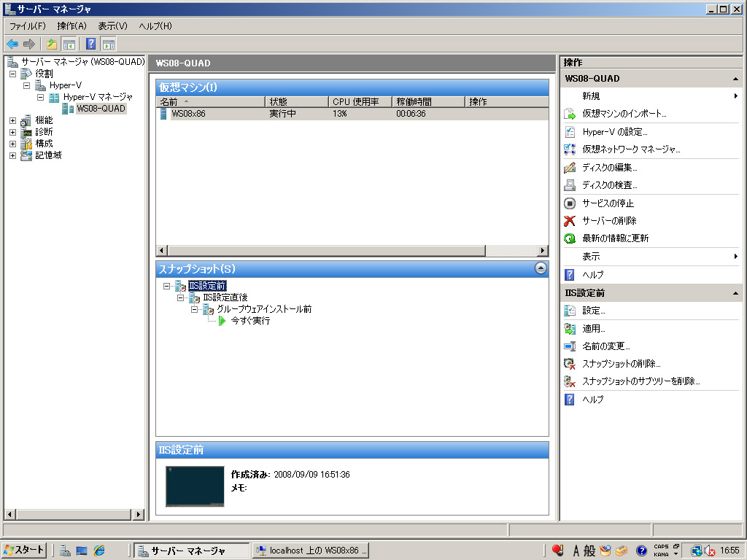Click the スナップショットのサブツリーを削除 icon
The image size is (747, 560).
tap(570, 381)
